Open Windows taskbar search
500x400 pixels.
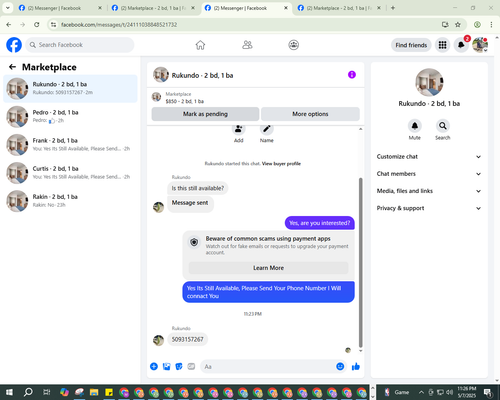28,392
